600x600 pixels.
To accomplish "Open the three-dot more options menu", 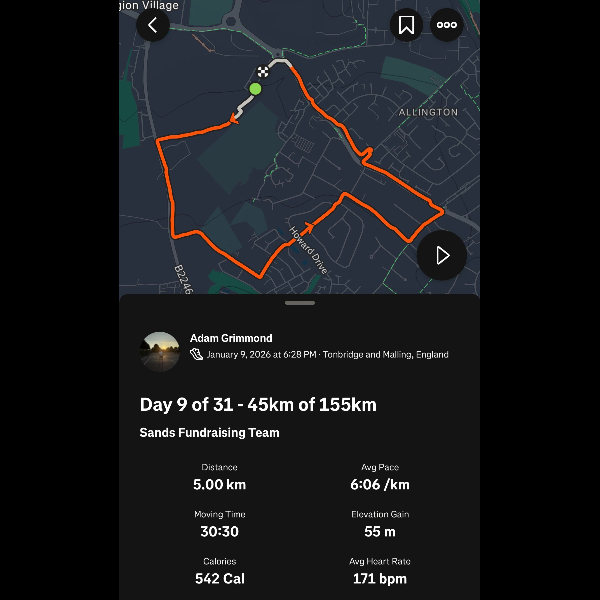I will click(446, 25).
